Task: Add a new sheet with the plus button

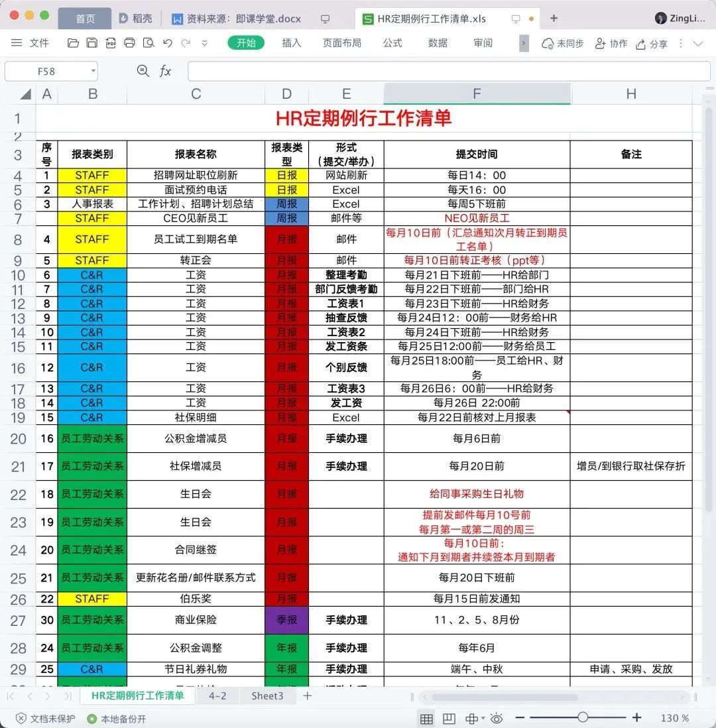Action: pos(308,696)
